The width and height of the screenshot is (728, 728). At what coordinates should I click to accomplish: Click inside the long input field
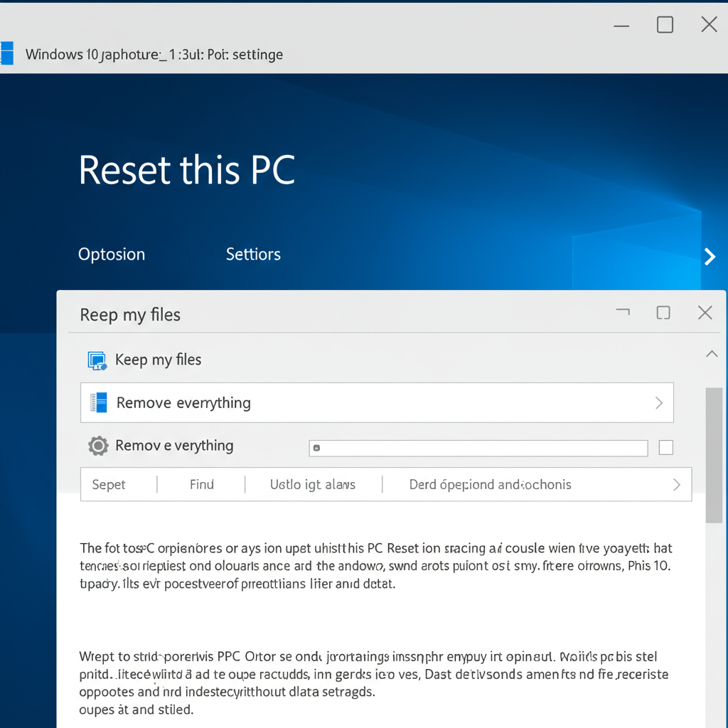coord(478,448)
